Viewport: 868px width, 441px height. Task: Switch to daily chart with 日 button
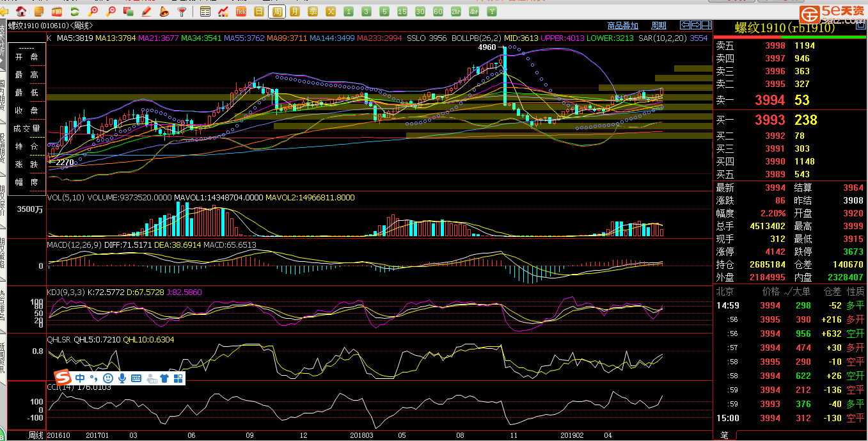(259, 12)
